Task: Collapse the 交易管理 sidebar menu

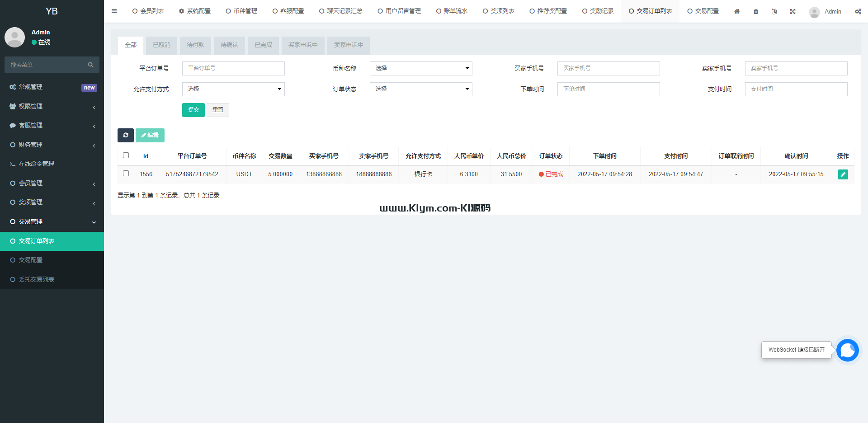Action: [x=52, y=221]
